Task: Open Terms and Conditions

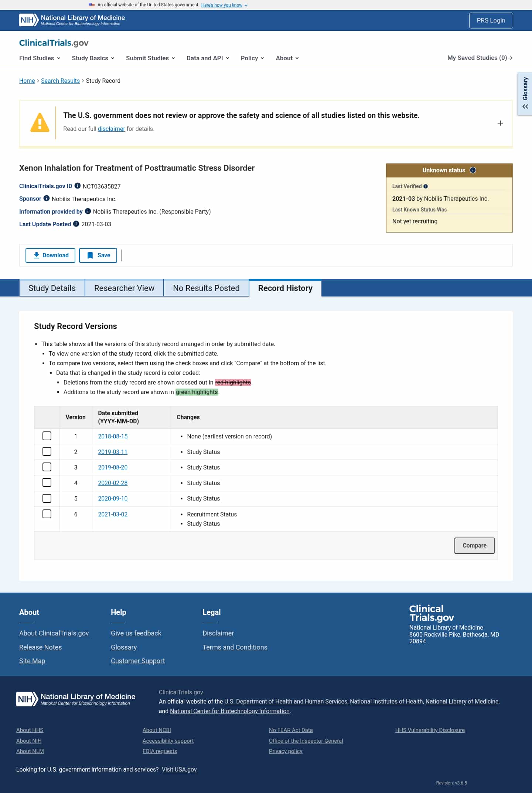Action: pyautogui.click(x=235, y=647)
